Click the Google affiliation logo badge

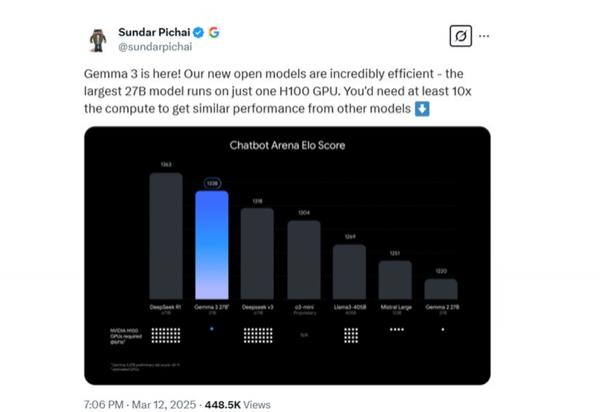(214, 32)
